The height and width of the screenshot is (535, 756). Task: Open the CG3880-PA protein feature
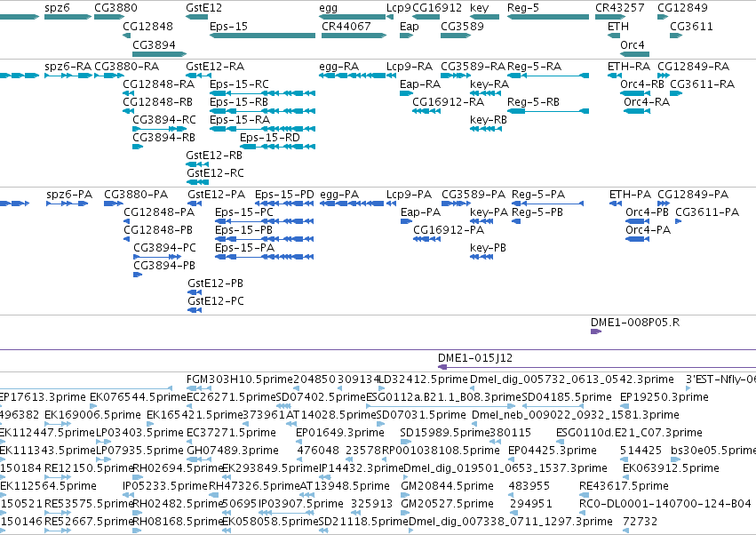click(114, 204)
